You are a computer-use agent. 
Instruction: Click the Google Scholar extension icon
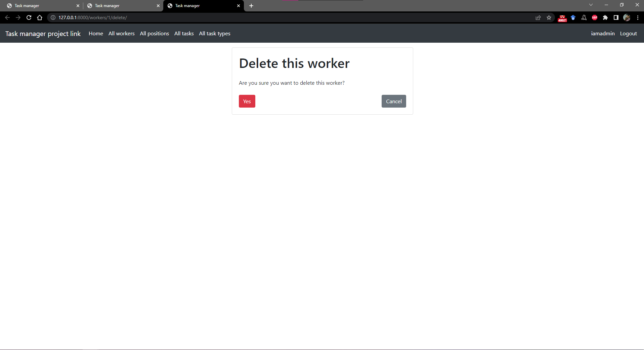[x=573, y=17]
